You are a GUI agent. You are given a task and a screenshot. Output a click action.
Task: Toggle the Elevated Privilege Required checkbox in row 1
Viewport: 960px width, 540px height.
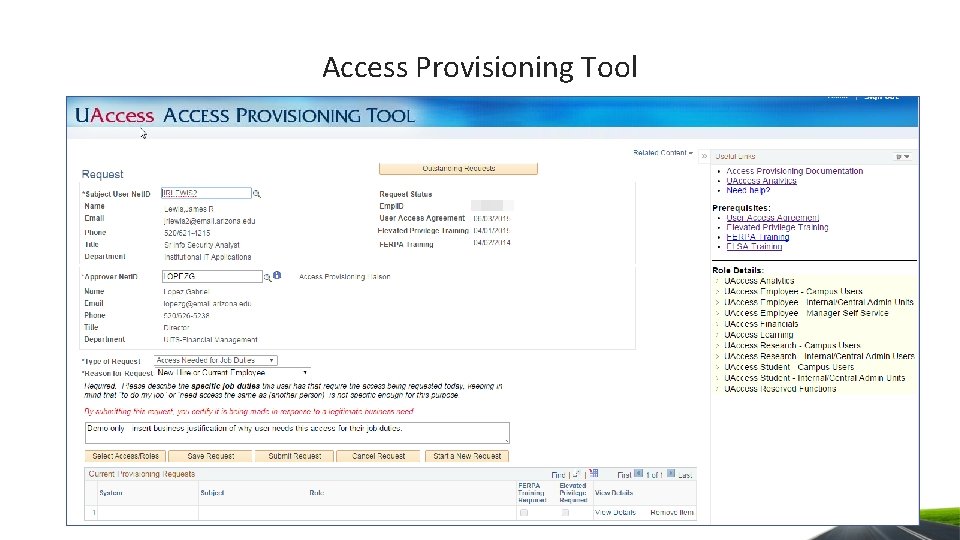[565, 512]
